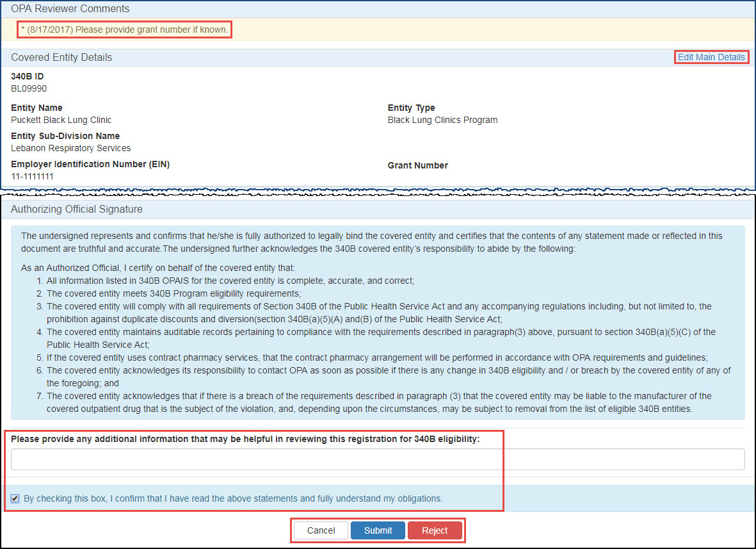Click the OPA Reviewer Comments section header
Screen dimensions: 756x549
click(70, 9)
